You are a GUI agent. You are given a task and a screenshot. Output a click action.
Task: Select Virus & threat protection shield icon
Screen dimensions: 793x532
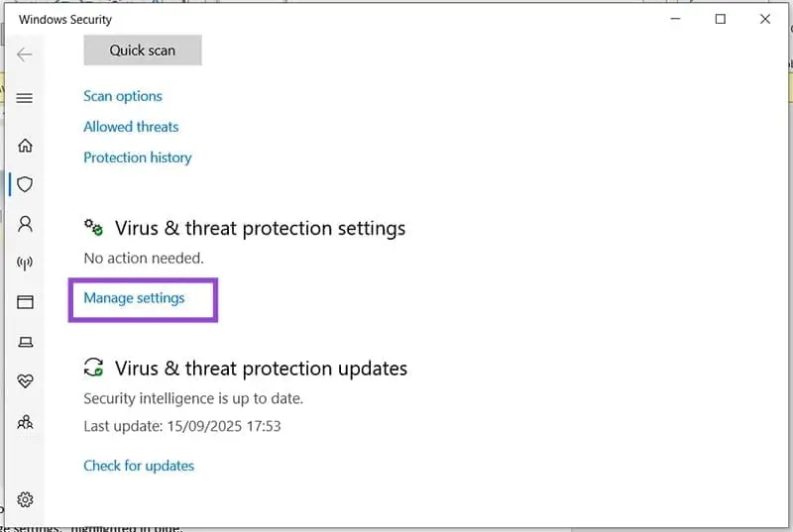point(25,184)
